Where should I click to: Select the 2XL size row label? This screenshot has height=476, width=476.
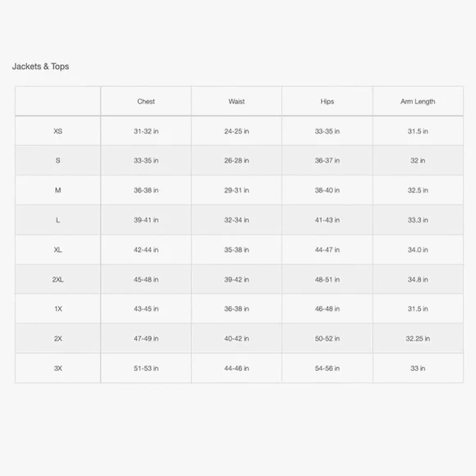pyautogui.click(x=57, y=280)
